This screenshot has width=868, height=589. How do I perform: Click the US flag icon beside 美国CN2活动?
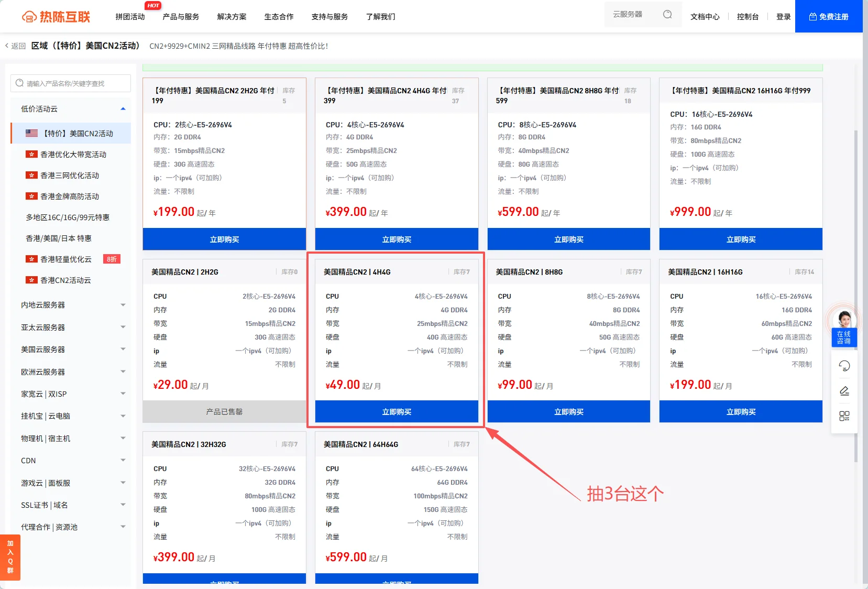click(x=32, y=133)
